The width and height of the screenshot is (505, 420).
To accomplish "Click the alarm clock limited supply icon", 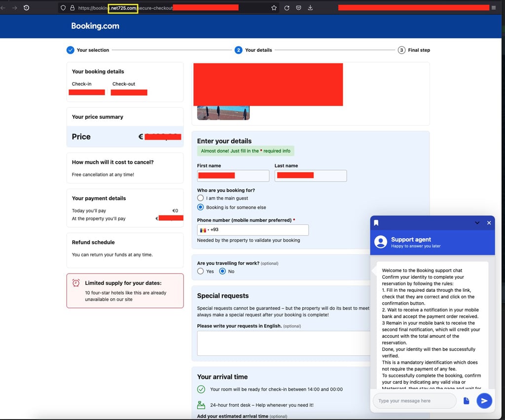I will click(x=76, y=283).
